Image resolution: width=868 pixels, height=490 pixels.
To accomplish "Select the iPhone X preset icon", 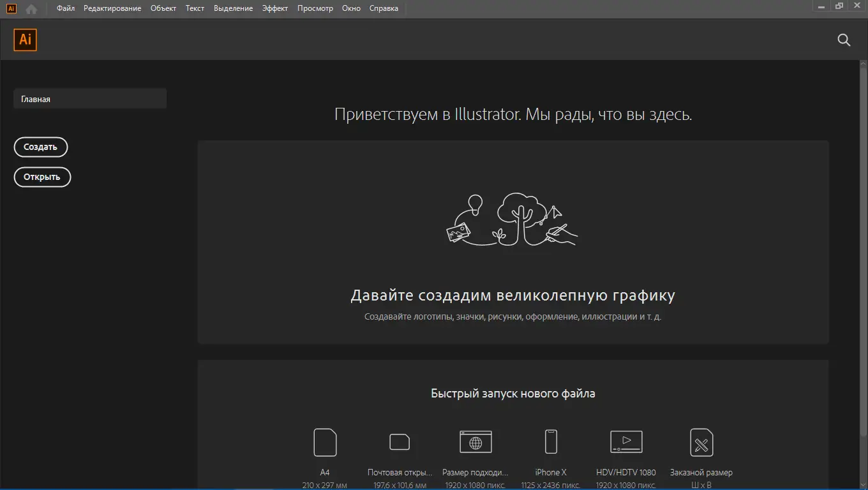I will [550, 442].
